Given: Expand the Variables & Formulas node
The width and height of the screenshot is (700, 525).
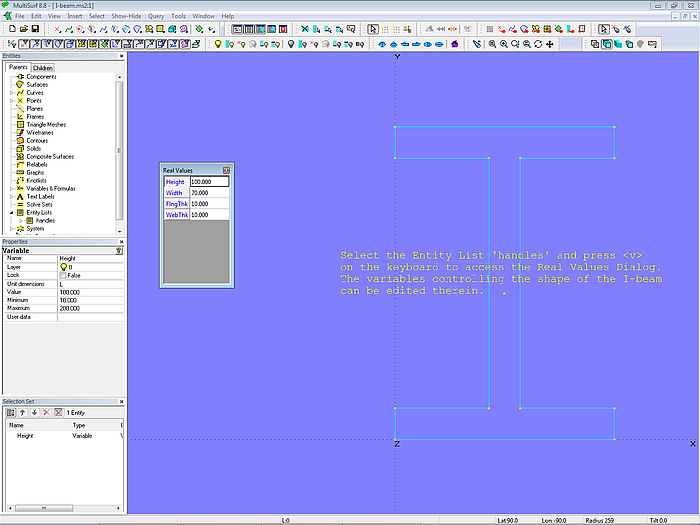Looking at the screenshot, I should pyautogui.click(x=11, y=188).
